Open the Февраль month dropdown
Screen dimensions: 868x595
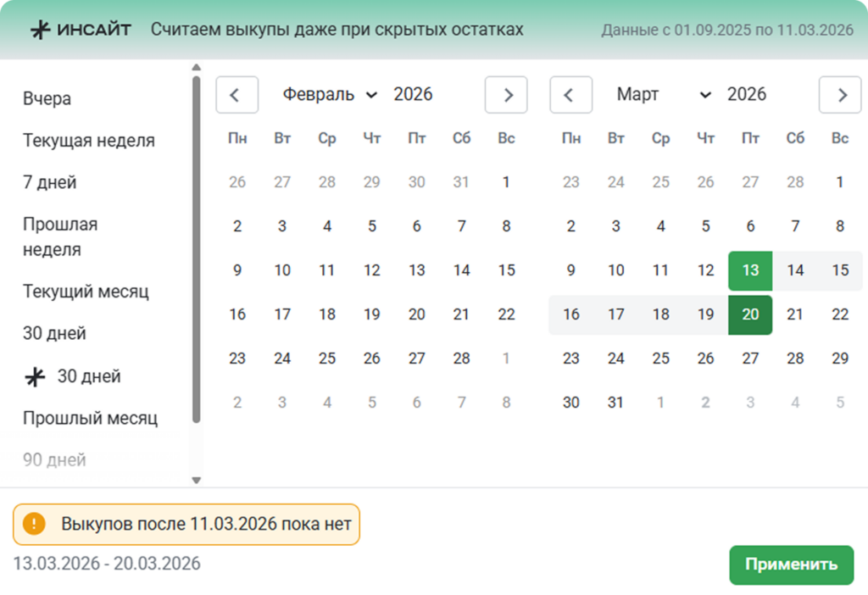click(330, 94)
